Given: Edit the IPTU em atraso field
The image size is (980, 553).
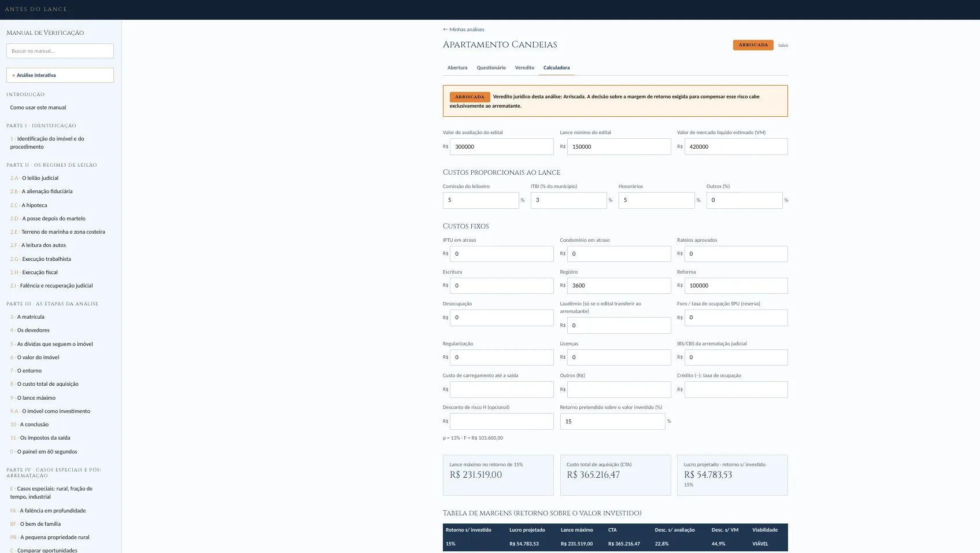Looking at the screenshot, I should 501,254.
